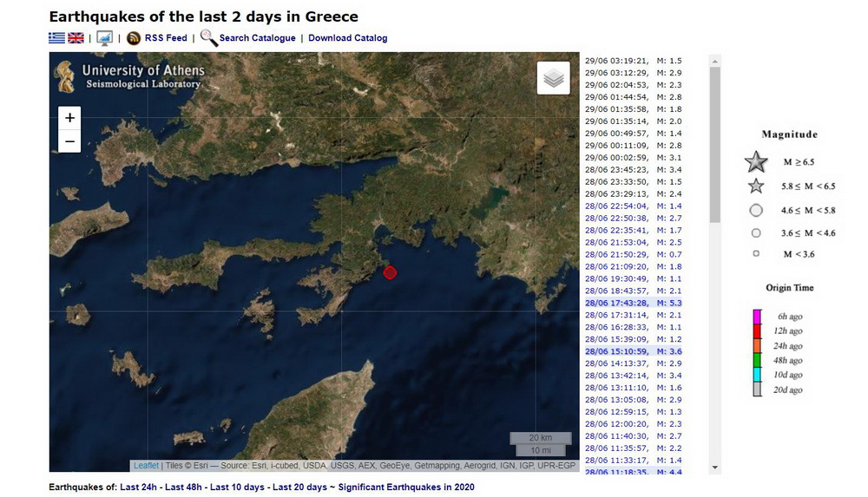Click the magnifying glass search icon

(208, 37)
